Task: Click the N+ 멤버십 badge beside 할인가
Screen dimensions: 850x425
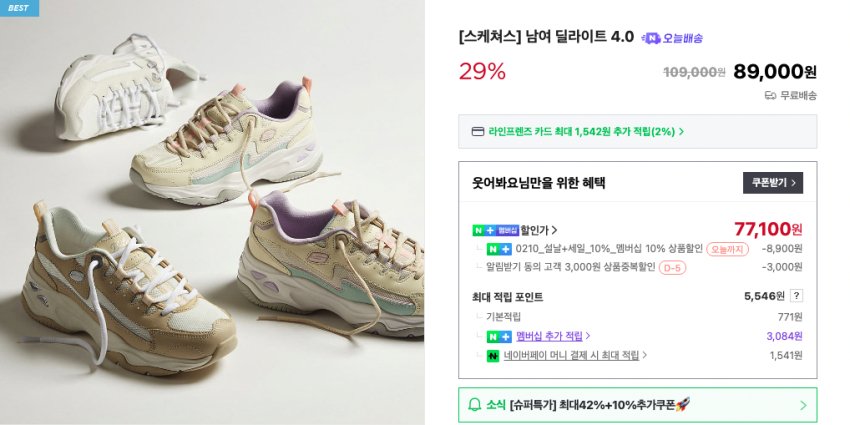Action: (x=495, y=230)
